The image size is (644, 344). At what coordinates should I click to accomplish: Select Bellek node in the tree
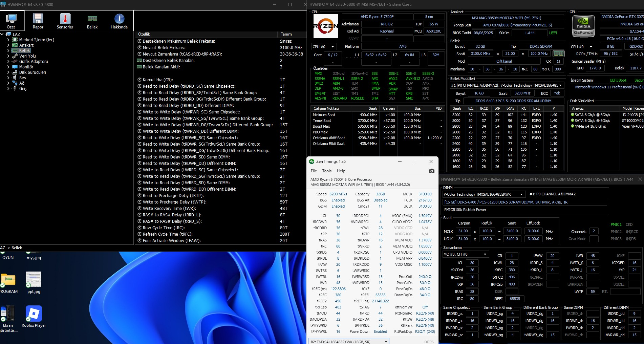pyautogui.click(x=24, y=50)
